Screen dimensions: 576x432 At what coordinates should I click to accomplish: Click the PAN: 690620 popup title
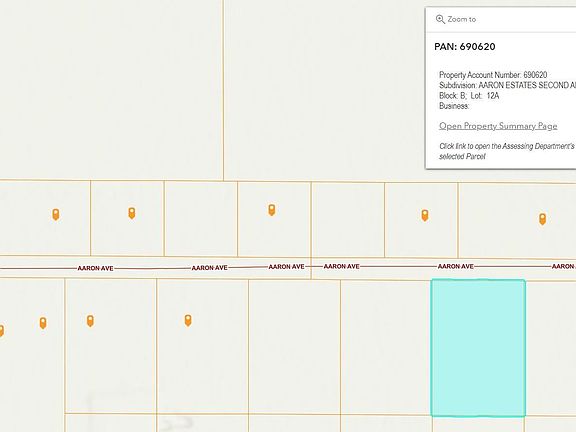click(465, 47)
